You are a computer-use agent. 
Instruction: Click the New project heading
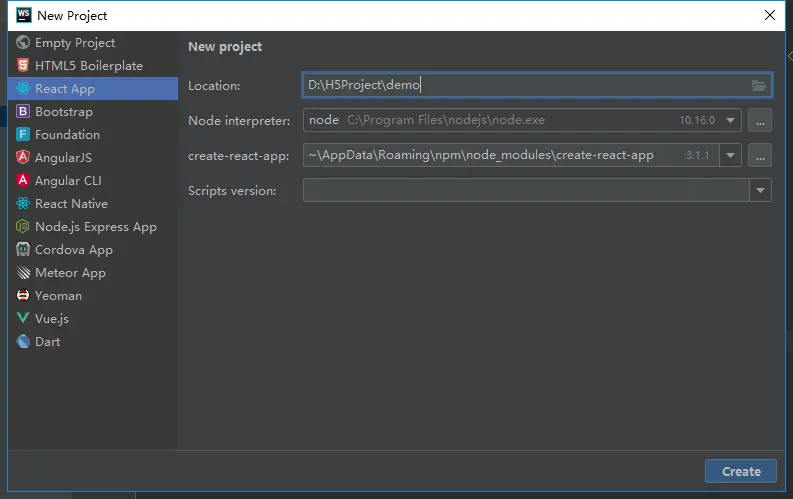pyautogui.click(x=225, y=47)
